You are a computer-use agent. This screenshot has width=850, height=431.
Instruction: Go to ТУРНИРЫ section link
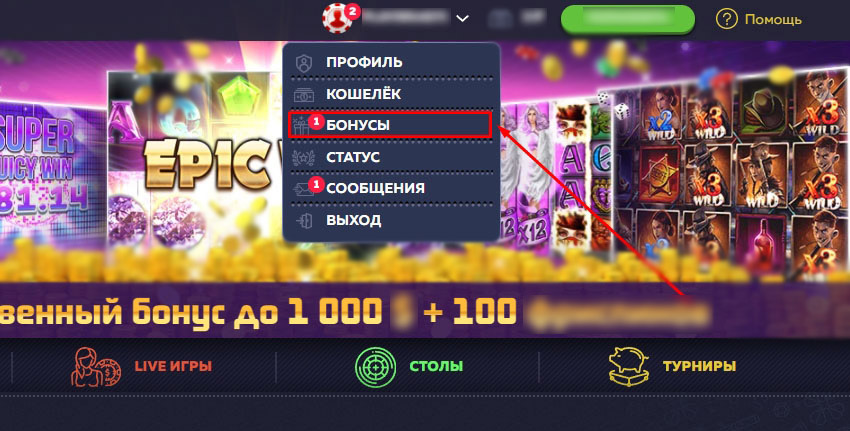(x=699, y=366)
